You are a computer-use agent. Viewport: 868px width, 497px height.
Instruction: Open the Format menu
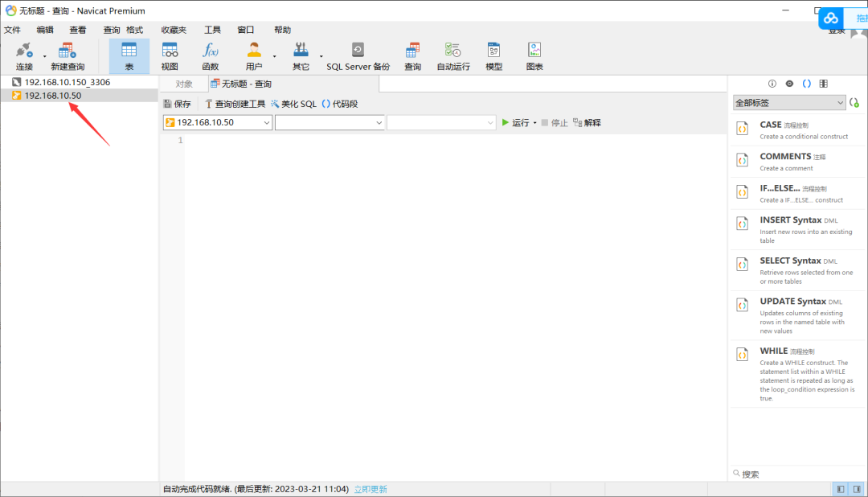[134, 30]
